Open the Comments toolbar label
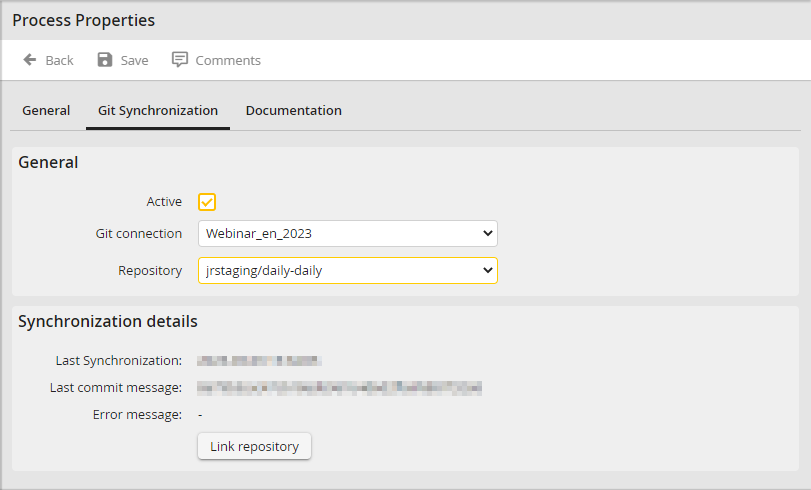Viewport: 811px width, 490px height. (x=228, y=61)
